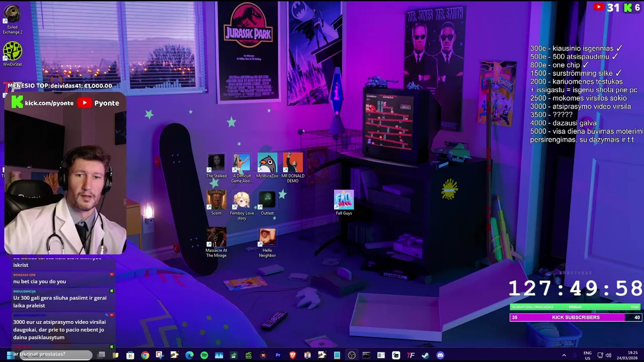Open the Microsoft Store taskbar icon
The image size is (644, 362).
coord(130,355)
